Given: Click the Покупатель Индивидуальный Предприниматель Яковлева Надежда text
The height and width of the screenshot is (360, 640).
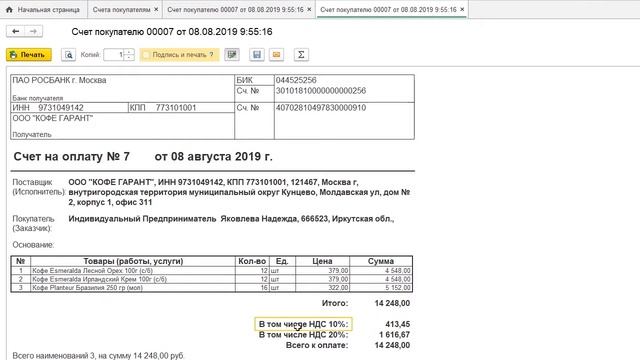Looking at the screenshot, I should pyautogui.click(x=231, y=219).
